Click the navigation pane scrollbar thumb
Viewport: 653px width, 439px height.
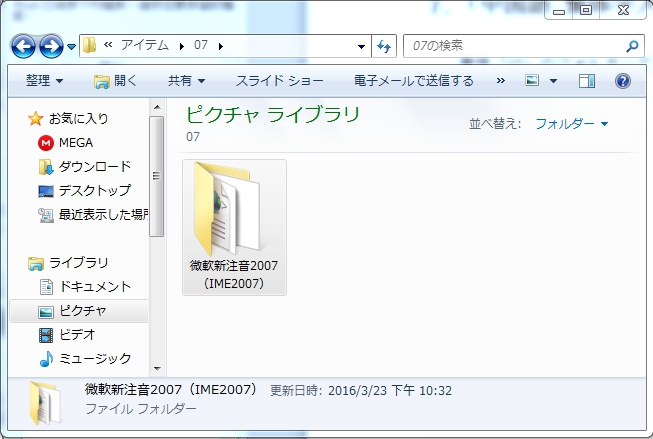point(157,176)
